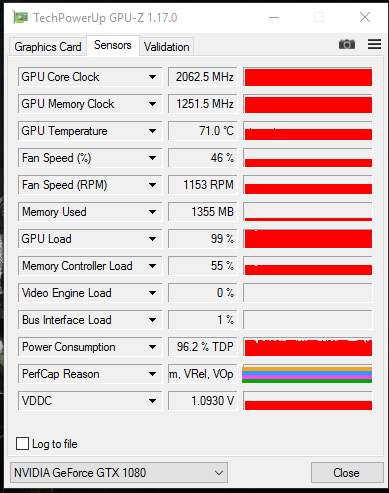The width and height of the screenshot is (389, 493).
Task: Open the VDDC sensor dropdown
Action: 90,401
